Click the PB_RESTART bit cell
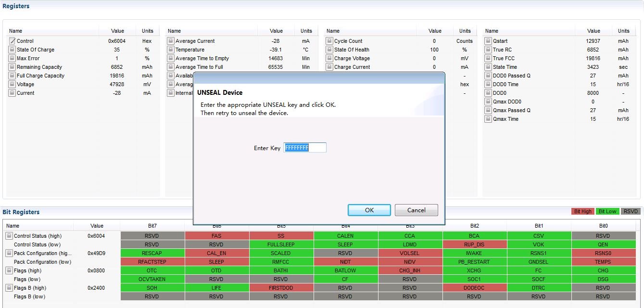This screenshot has width=644, height=308. [x=474, y=262]
